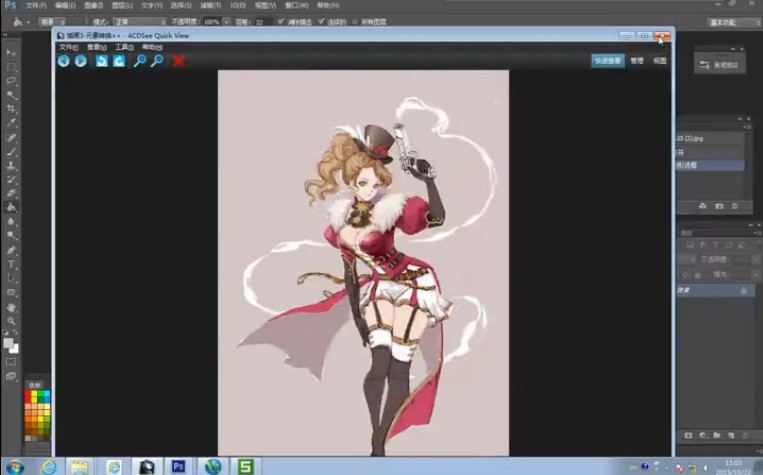
Task: Select the Paint Bucket tool
Action: [11, 208]
